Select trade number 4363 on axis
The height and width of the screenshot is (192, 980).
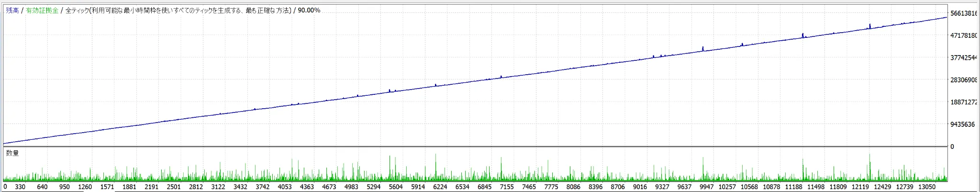coord(307,187)
